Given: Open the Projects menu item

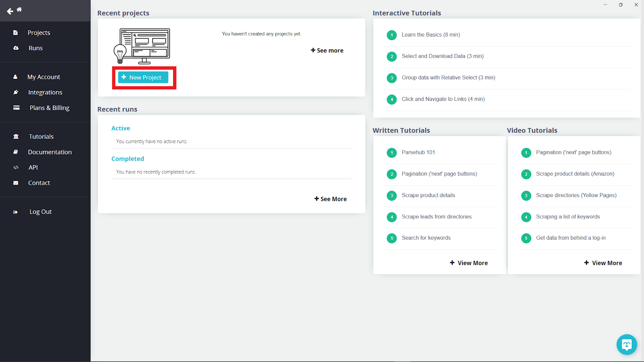Looking at the screenshot, I should (39, 33).
